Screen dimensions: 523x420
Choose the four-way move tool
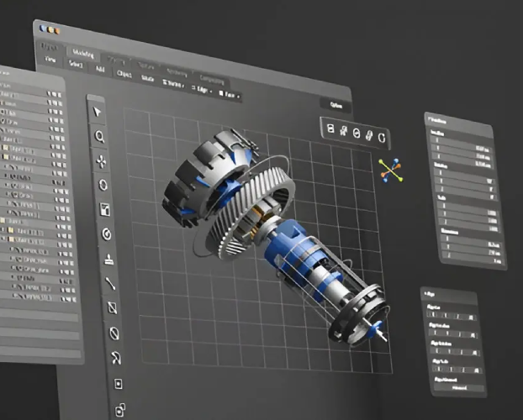[x=101, y=161]
